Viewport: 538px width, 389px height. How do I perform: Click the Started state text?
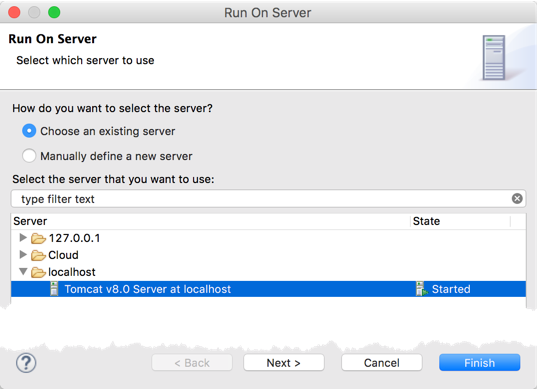(451, 289)
